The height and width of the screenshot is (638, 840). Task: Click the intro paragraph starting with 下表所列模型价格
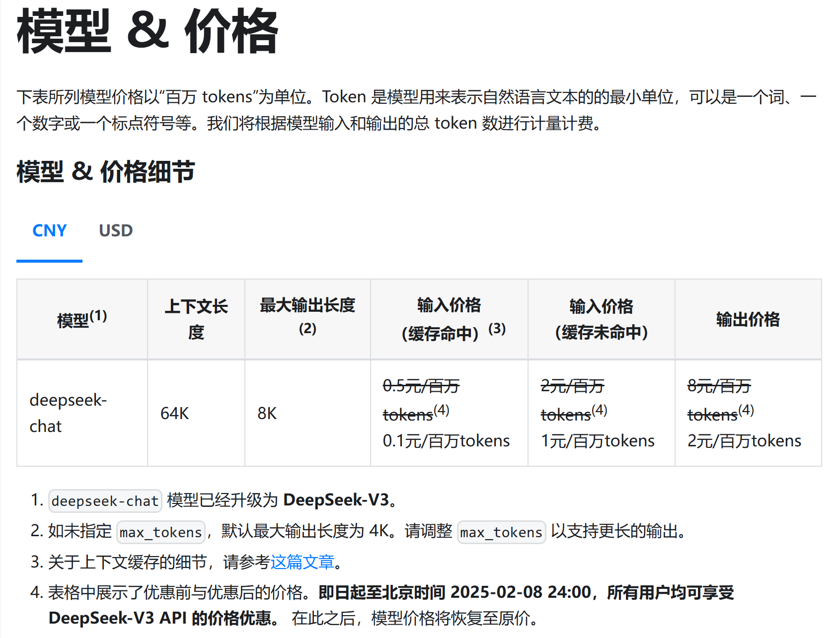[x=416, y=110]
